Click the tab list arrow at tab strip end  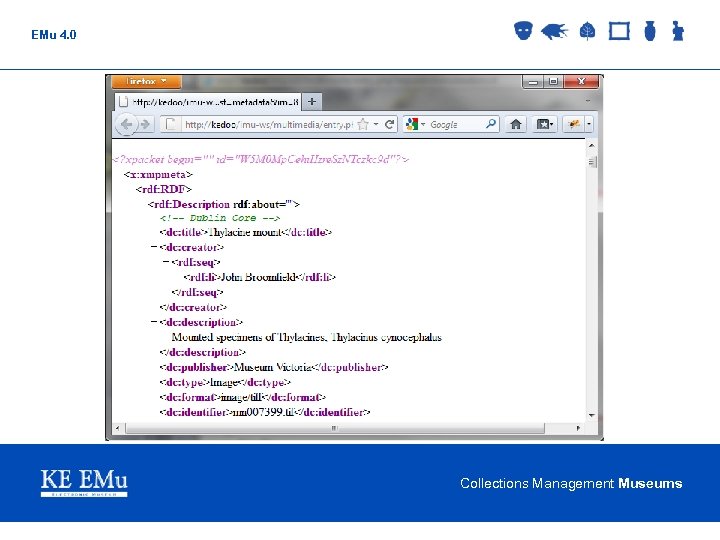(588, 100)
